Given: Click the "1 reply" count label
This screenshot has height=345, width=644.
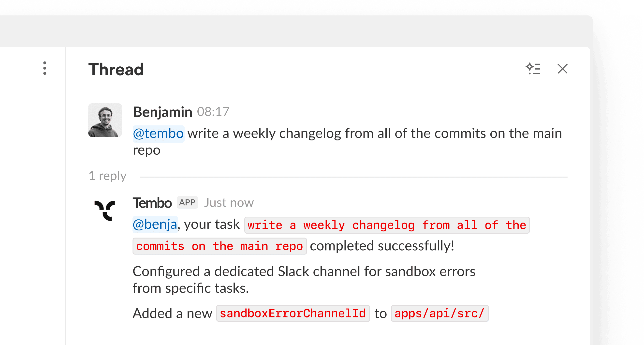Looking at the screenshot, I should 107,176.
